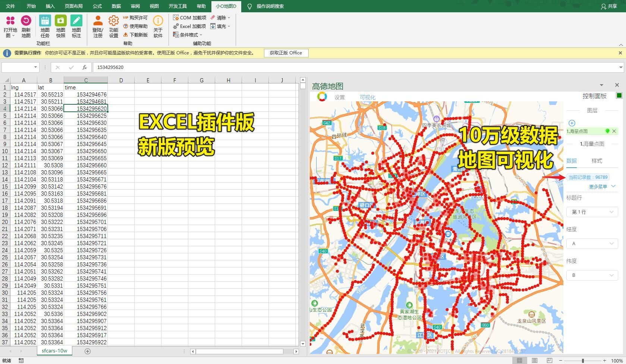Toggle the 控制面板 green square switch

(x=619, y=96)
